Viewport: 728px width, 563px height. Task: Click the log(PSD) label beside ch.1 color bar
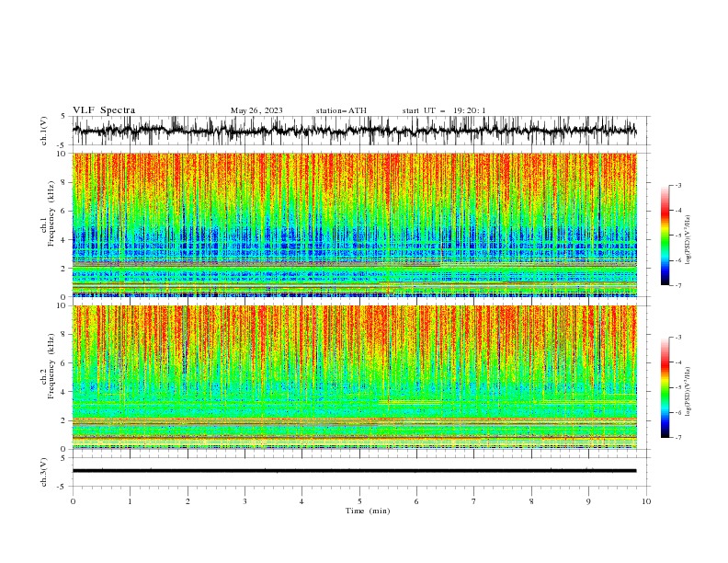click(x=688, y=240)
